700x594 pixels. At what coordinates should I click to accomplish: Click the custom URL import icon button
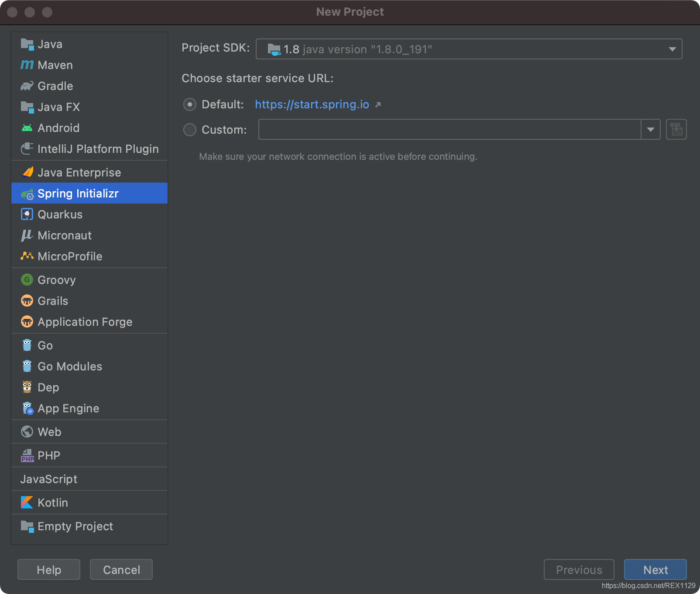[x=676, y=129]
